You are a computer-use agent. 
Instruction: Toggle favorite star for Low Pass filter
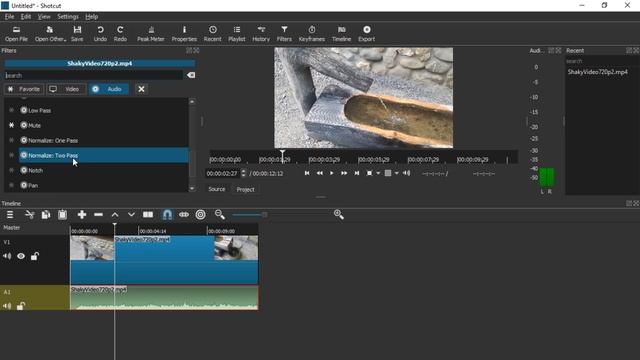[11, 110]
